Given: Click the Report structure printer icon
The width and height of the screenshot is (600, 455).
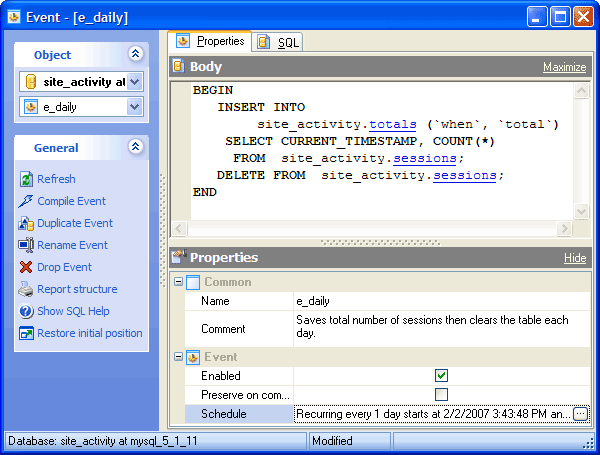Looking at the screenshot, I should [x=27, y=289].
